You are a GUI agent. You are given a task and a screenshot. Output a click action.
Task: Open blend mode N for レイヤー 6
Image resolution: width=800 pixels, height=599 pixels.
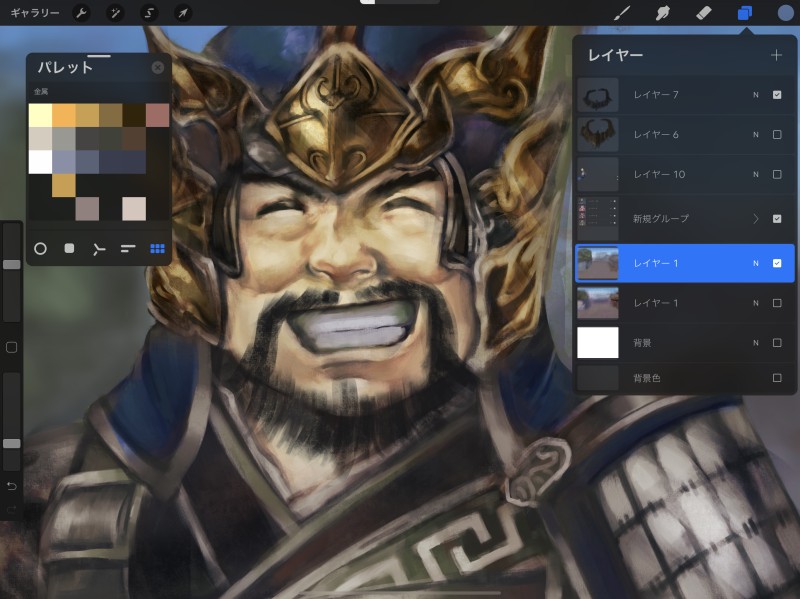[756, 135]
